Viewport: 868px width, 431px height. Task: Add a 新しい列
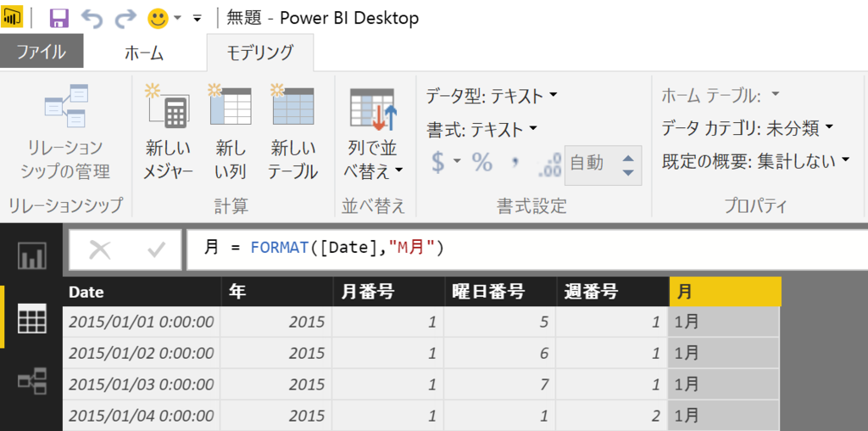pyautogui.click(x=231, y=133)
